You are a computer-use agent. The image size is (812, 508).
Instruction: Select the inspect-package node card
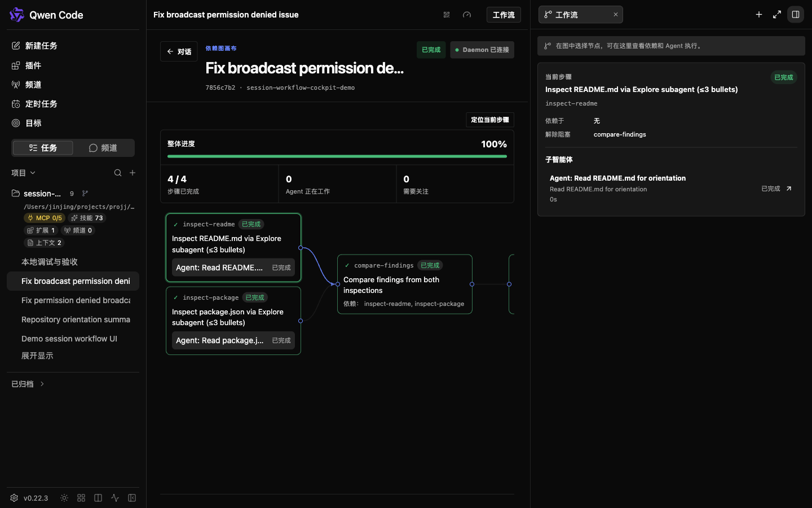[x=233, y=321]
